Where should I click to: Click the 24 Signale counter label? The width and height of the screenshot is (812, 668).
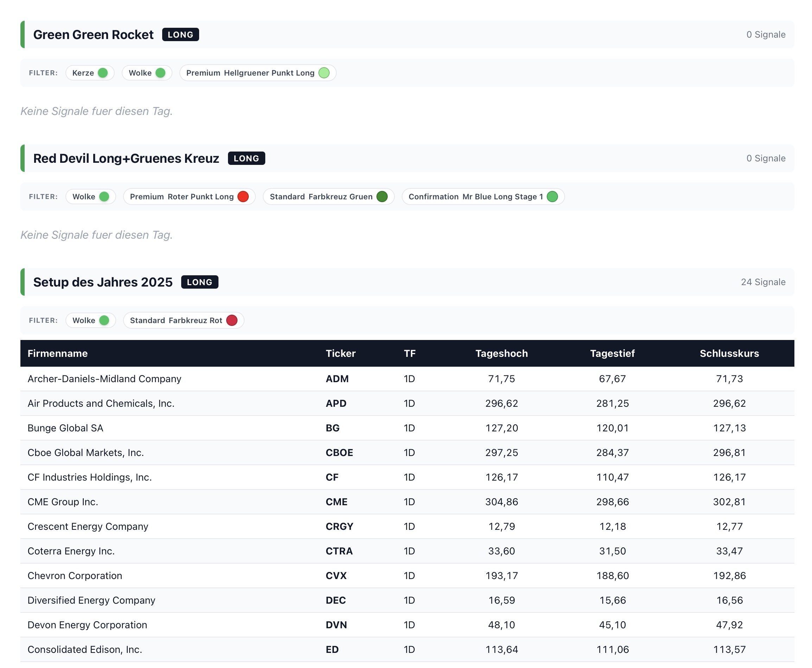click(763, 282)
